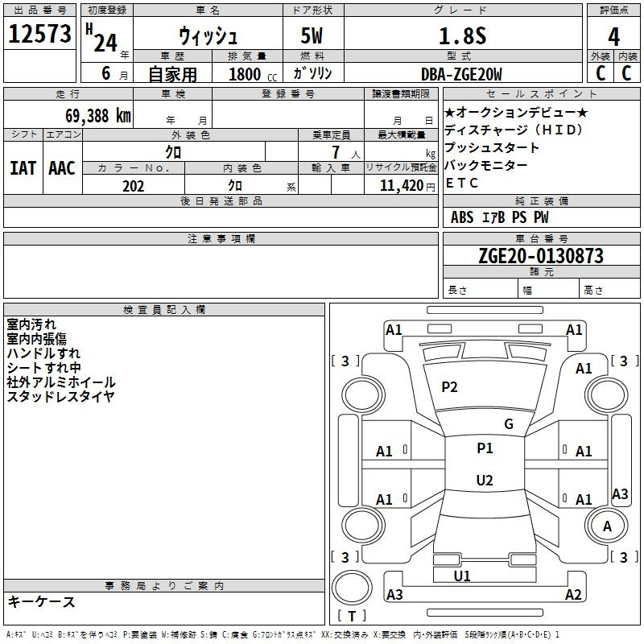The width and height of the screenshot is (644, 644).
Task: Click the overall grade score 4
Action: [x=613, y=36]
